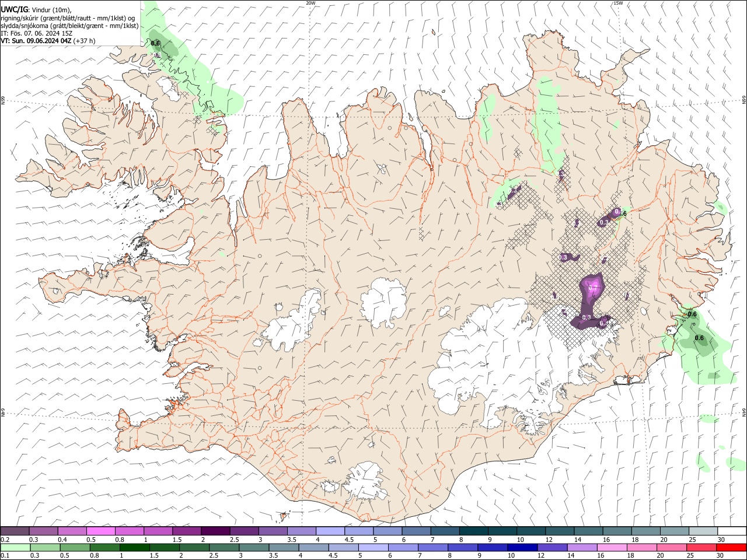
Task: Select the rain scale swatch labeled 7
Action: [432, 547]
